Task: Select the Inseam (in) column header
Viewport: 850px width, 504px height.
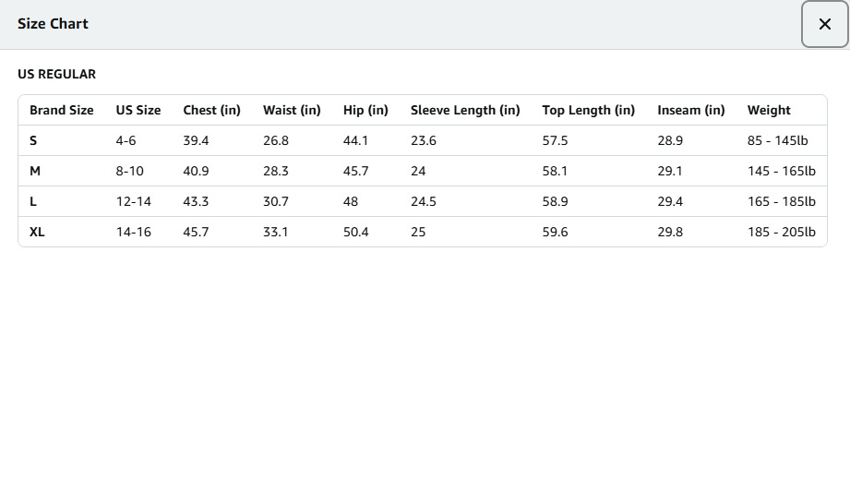Action: pos(691,110)
